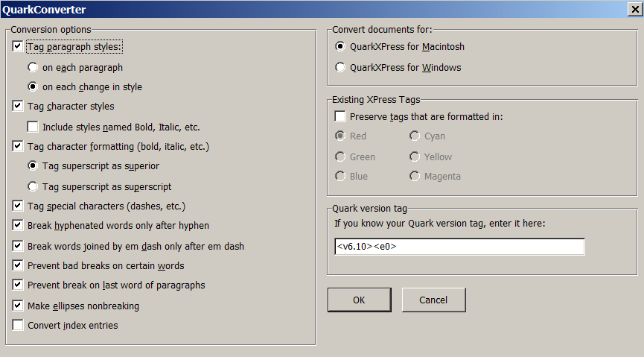This screenshot has width=644, height=357.
Task: Choose Tag superscript as superscript
Action: [x=33, y=186]
